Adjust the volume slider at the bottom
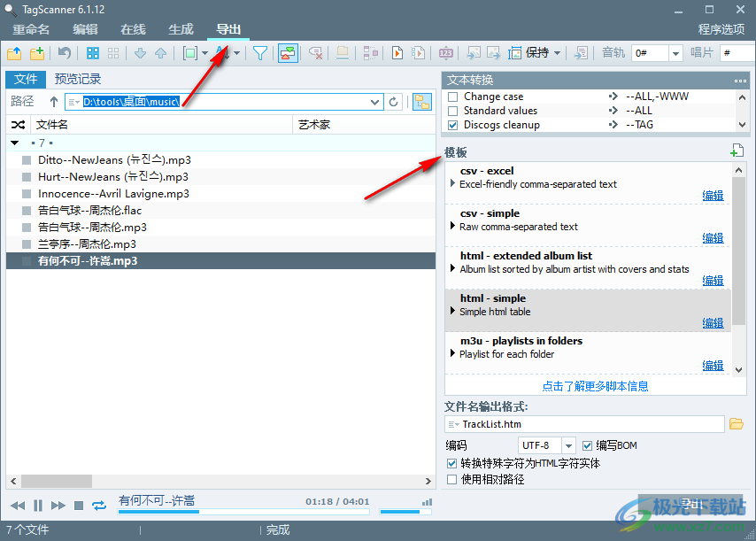This screenshot has height=541, width=756. click(407, 512)
